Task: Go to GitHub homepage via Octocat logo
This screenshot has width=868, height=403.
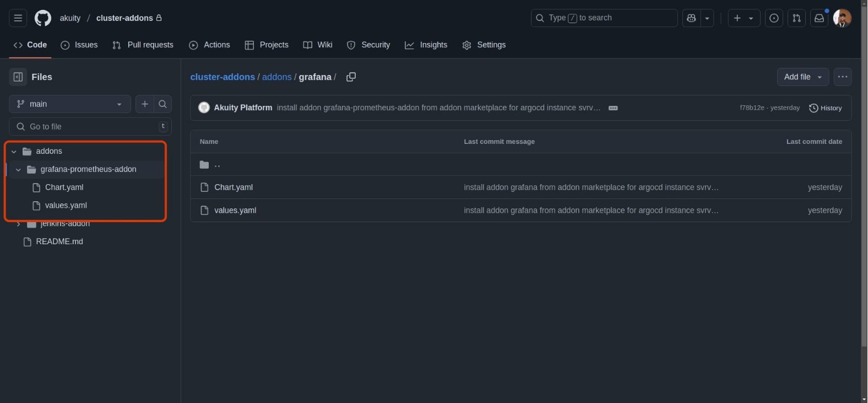Action: [x=43, y=18]
